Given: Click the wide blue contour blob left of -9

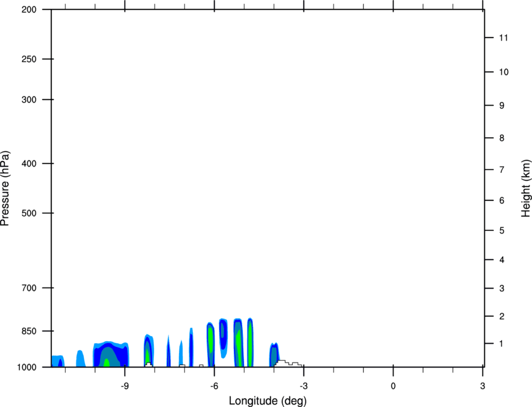Looking at the screenshot, I should coord(111,354).
